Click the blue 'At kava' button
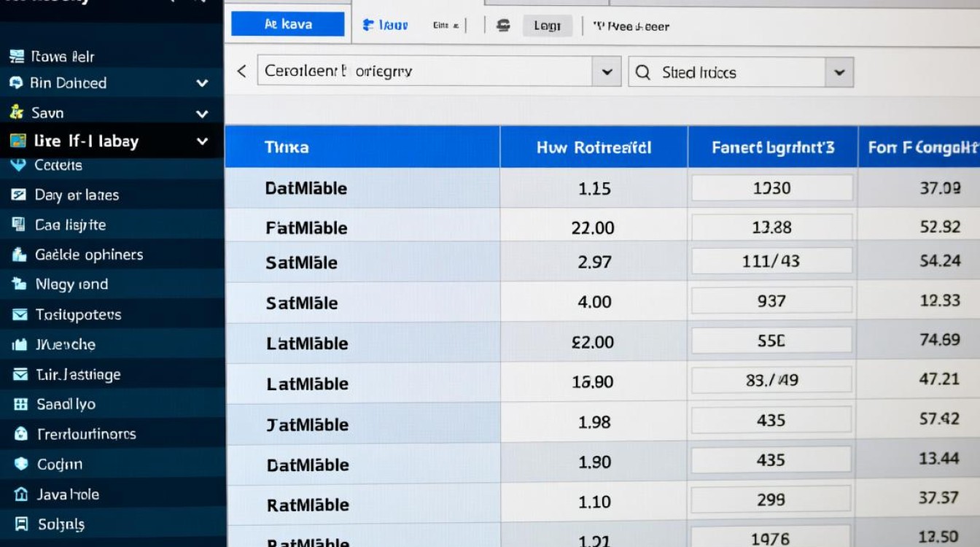The width and height of the screenshot is (980, 547). coord(287,24)
